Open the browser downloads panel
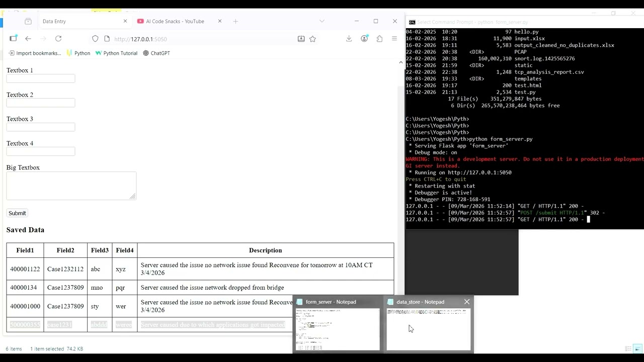644x362 pixels. (x=349, y=39)
